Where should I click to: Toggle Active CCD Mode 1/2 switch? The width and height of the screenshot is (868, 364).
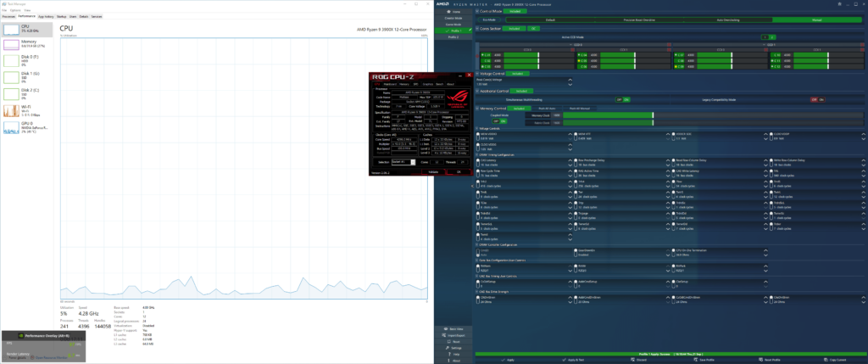coord(769,37)
